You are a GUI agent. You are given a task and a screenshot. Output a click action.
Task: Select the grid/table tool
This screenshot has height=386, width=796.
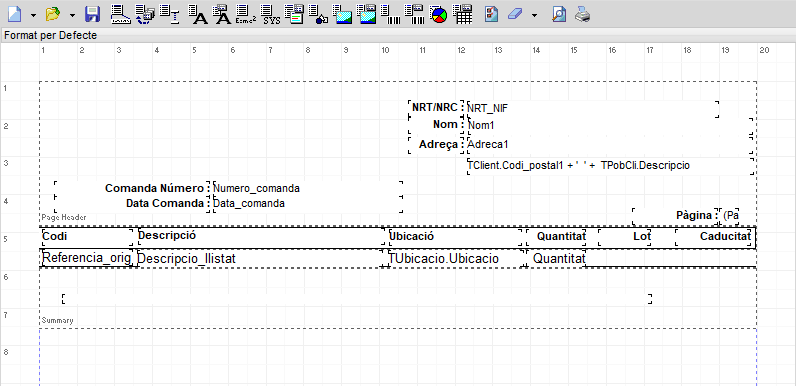tap(462, 14)
